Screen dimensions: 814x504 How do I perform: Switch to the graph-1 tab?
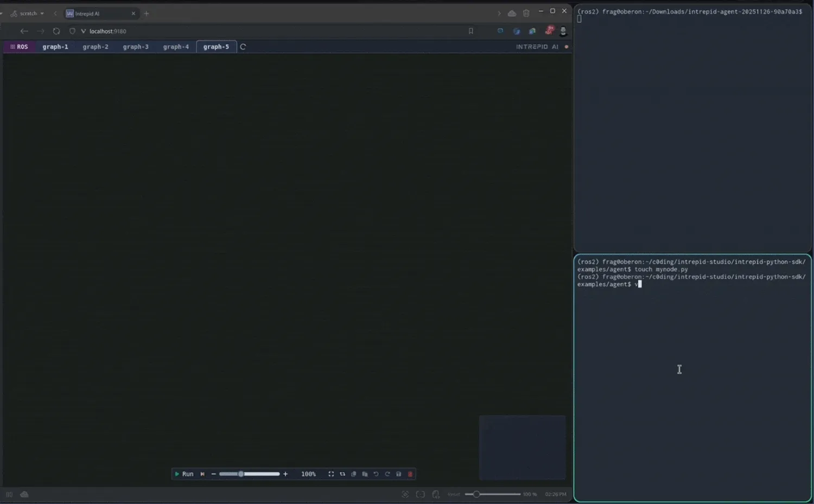point(55,47)
